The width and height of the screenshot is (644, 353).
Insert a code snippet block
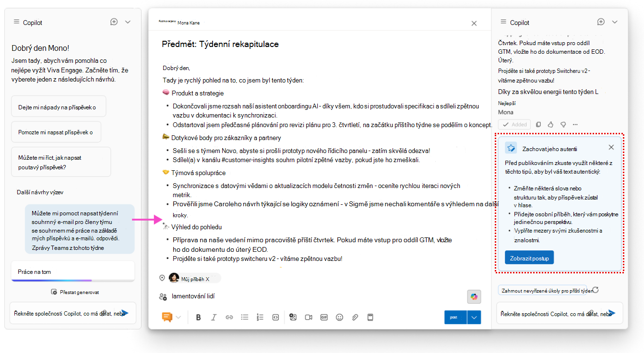(275, 317)
